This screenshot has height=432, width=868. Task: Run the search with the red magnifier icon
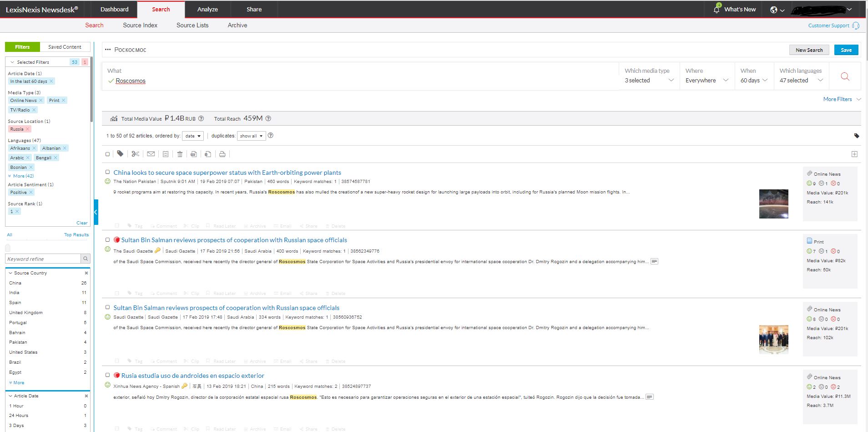845,76
